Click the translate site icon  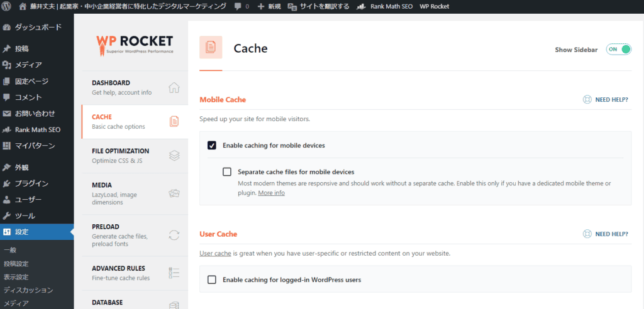(x=292, y=6)
